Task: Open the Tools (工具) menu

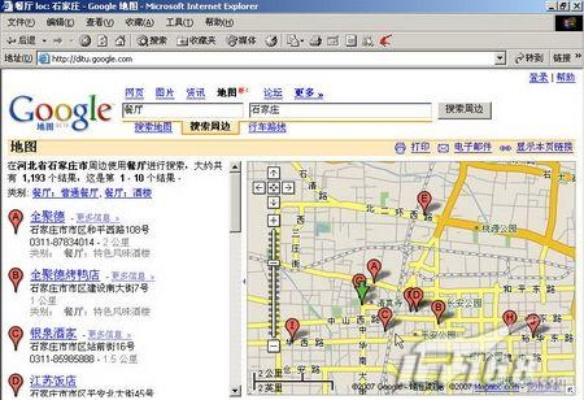Action: (179, 23)
